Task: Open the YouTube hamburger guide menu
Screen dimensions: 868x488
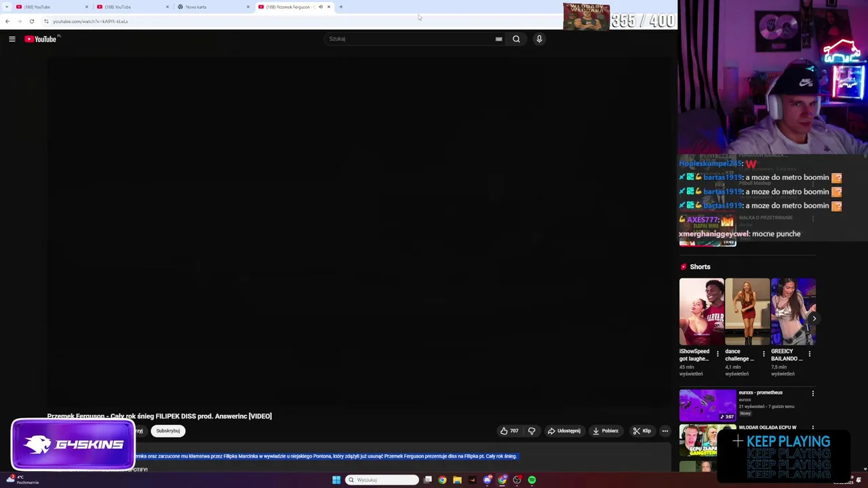Action: coord(12,39)
